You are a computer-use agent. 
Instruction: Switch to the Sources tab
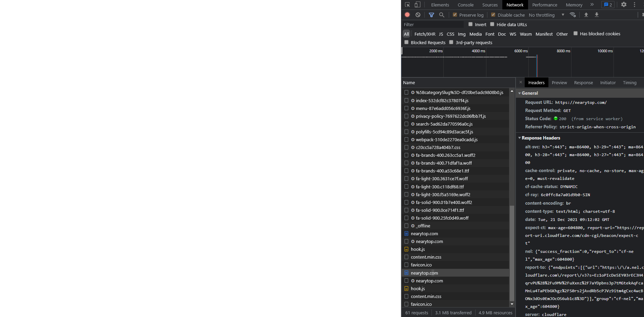(490, 5)
